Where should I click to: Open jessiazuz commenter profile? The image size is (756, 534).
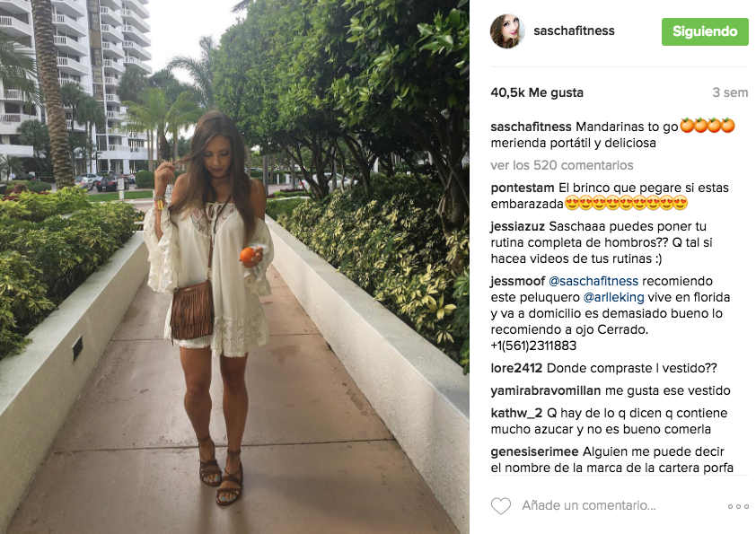coord(517,226)
